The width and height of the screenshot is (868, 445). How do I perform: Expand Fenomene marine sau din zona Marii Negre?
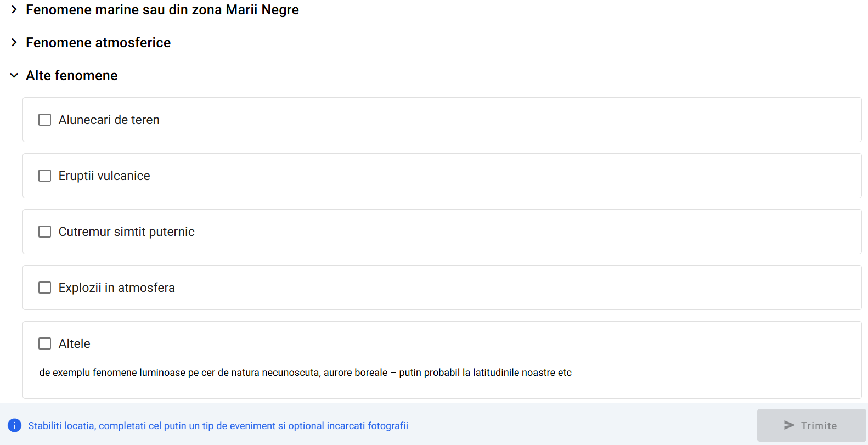(162, 10)
